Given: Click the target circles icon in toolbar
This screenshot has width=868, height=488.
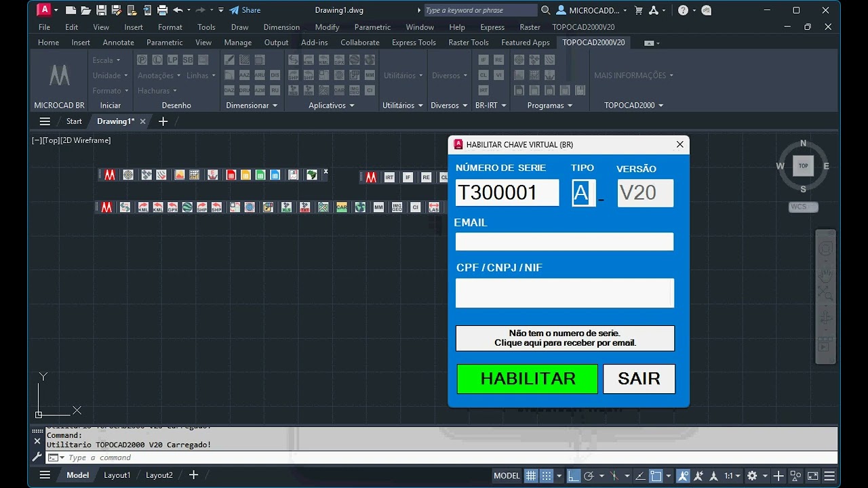Looking at the screenshot, I should tap(128, 175).
